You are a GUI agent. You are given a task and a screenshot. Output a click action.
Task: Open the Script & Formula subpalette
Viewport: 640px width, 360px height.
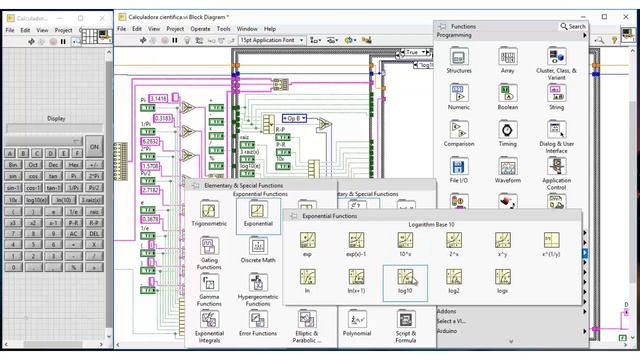point(405,327)
